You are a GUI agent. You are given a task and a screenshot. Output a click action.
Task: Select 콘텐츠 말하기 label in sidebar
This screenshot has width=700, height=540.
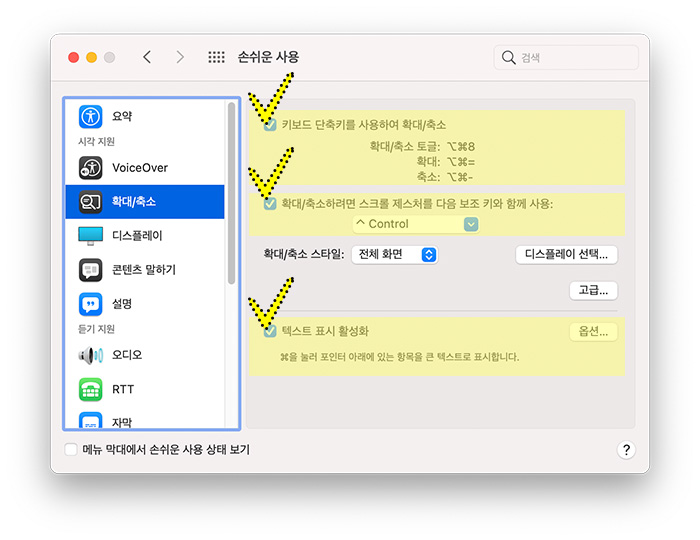click(144, 270)
